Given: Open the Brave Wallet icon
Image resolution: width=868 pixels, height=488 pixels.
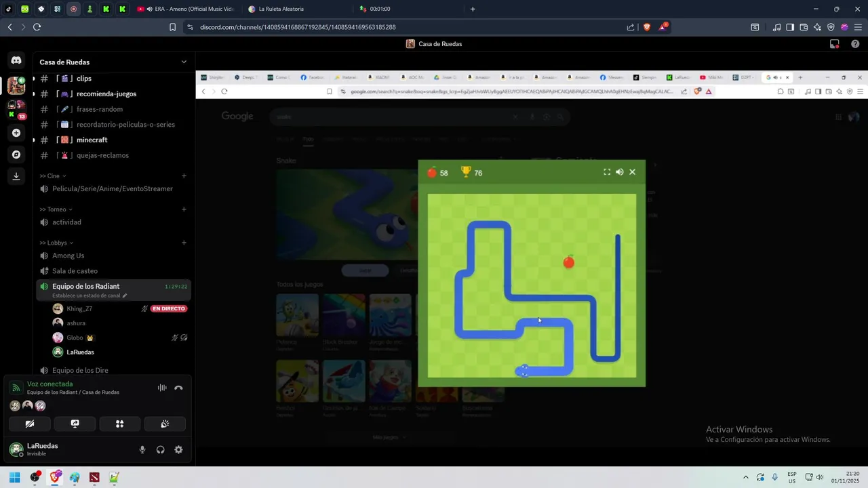Looking at the screenshot, I should (804, 27).
